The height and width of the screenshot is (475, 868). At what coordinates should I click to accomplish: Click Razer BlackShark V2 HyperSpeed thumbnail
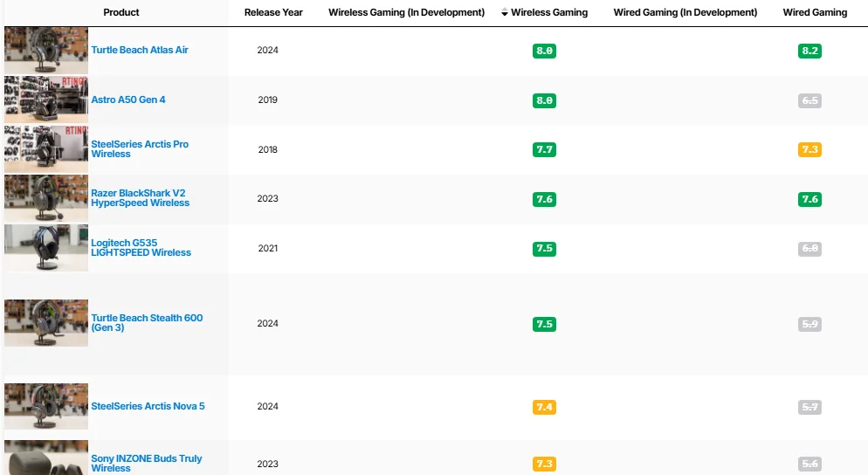pos(46,198)
